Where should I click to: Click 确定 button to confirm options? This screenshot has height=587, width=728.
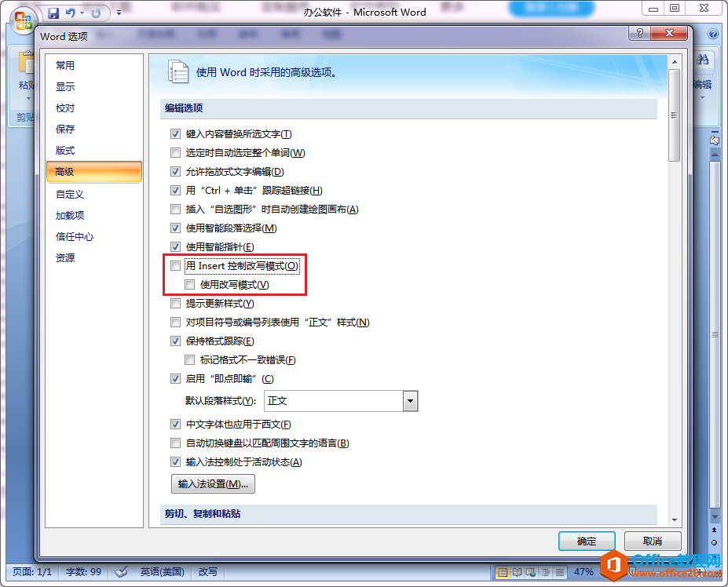click(587, 541)
